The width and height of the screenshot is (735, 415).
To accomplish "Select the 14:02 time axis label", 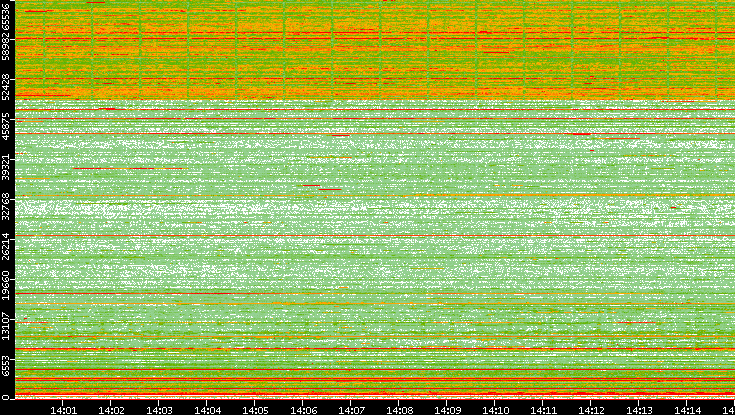I will pyautogui.click(x=112, y=411).
